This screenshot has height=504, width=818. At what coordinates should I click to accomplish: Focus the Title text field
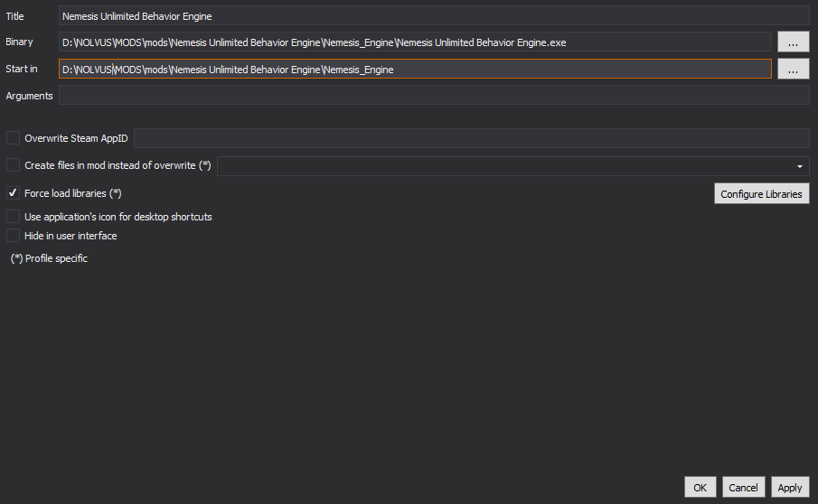point(434,15)
